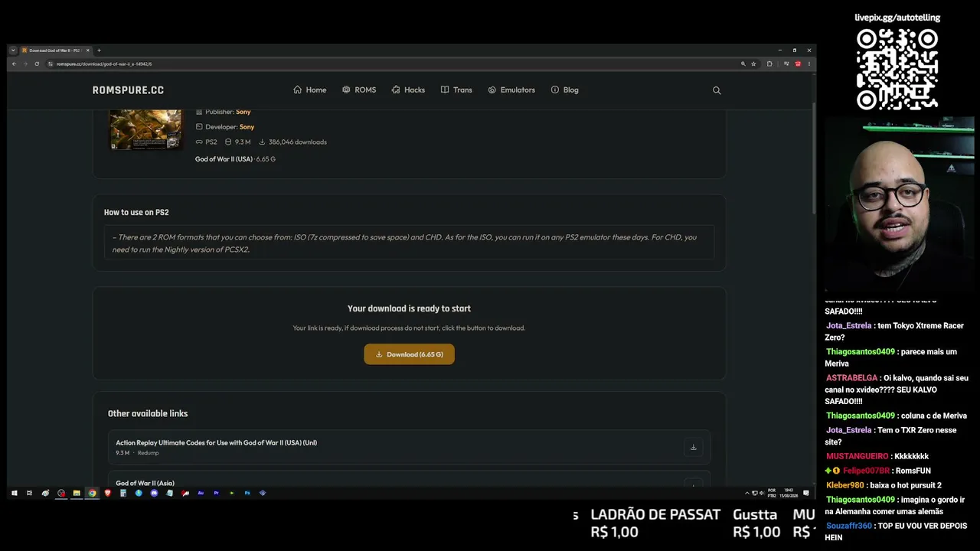Open the Sony publisher link

pyautogui.click(x=243, y=112)
